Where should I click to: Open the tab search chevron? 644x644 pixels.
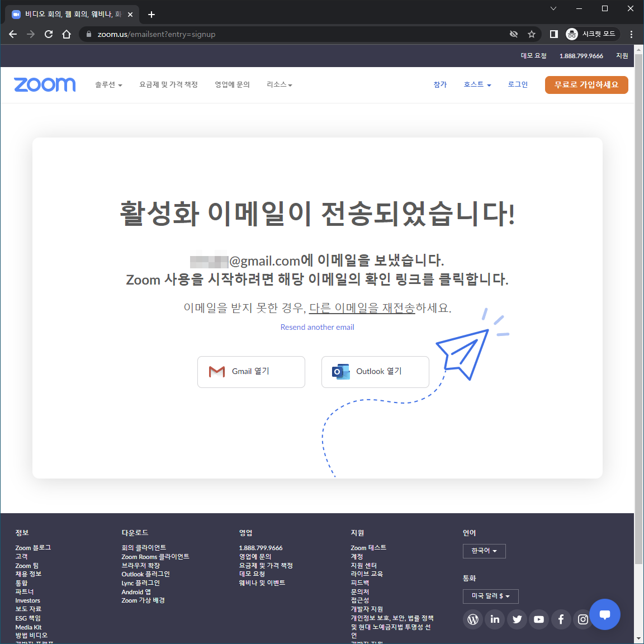tap(553, 8)
